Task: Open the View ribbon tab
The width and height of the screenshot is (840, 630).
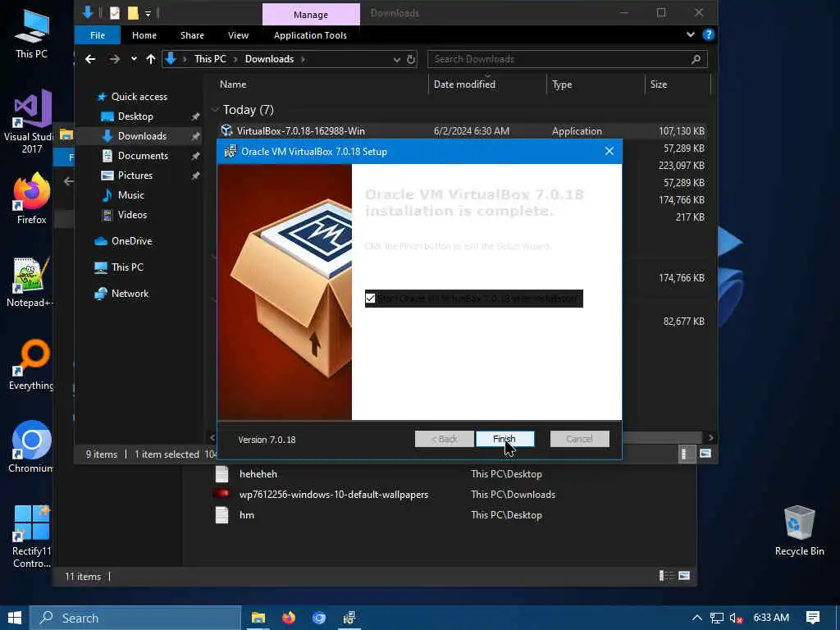Action: [238, 35]
